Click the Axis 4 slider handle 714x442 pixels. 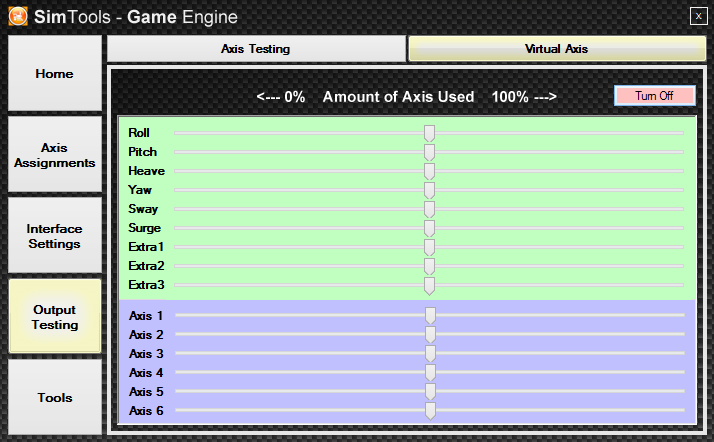click(430, 373)
